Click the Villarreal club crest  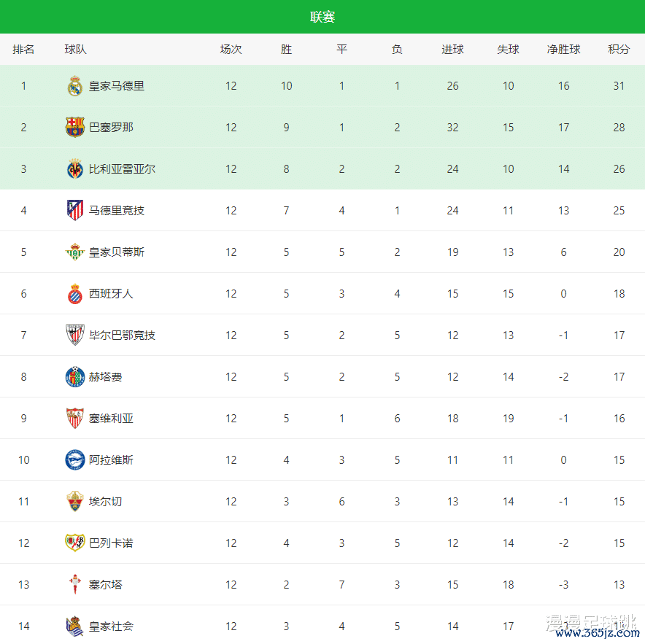click(x=75, y=169)
